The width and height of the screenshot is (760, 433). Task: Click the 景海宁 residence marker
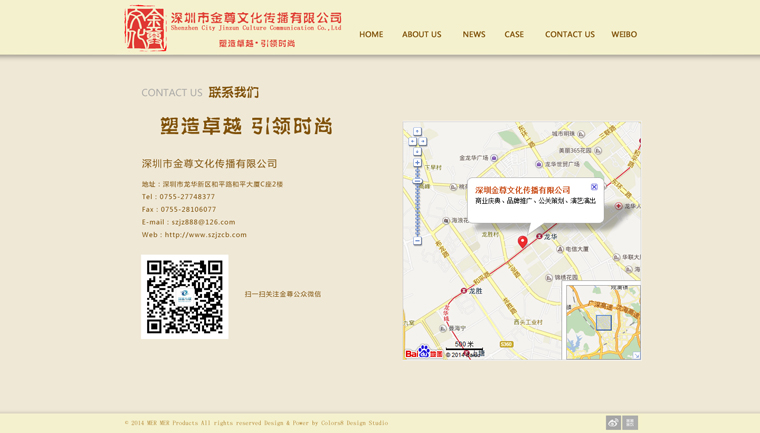tap(443, 329)
